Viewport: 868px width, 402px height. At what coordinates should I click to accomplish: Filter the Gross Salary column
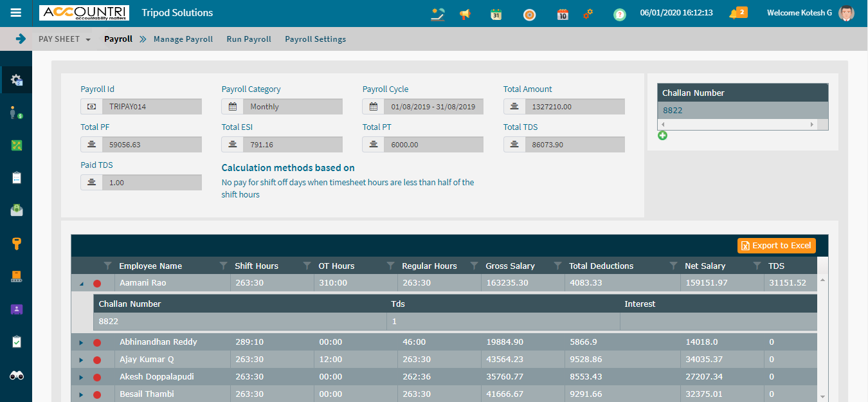[474, 266]
